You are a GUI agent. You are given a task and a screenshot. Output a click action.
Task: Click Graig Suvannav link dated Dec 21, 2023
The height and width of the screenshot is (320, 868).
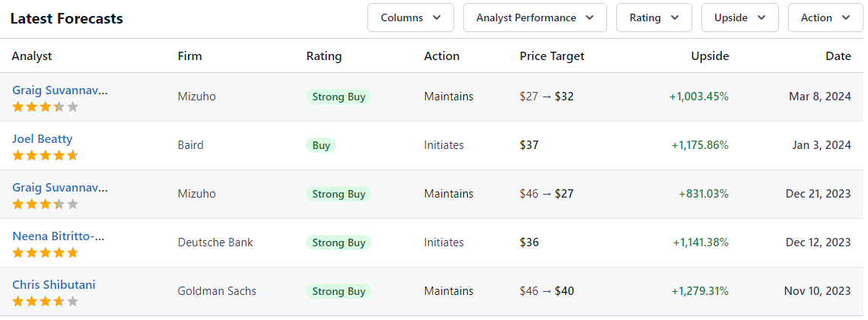pos(60,187)
